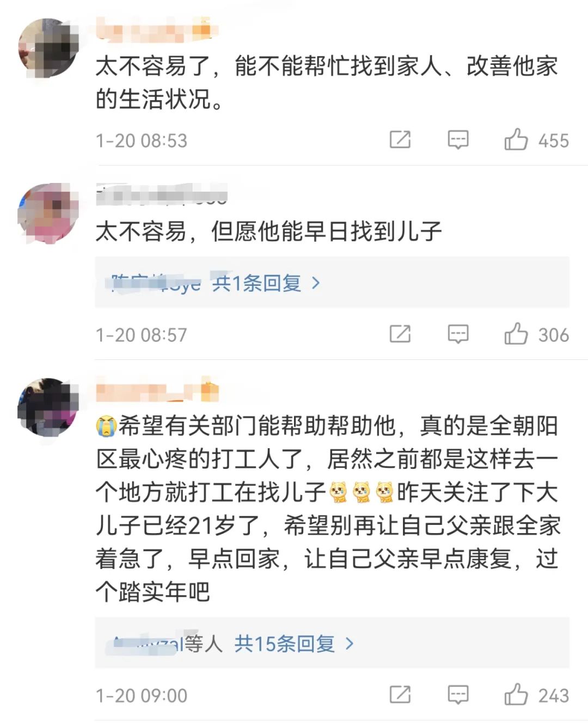Reply to the 09:00 comment

tap(458, 694)
